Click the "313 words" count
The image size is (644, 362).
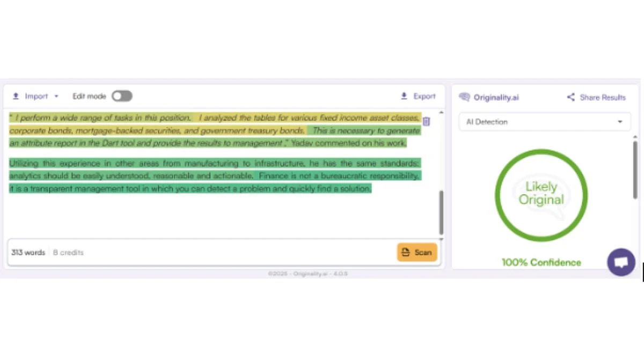pyautogui.click(x=28, y=253)
